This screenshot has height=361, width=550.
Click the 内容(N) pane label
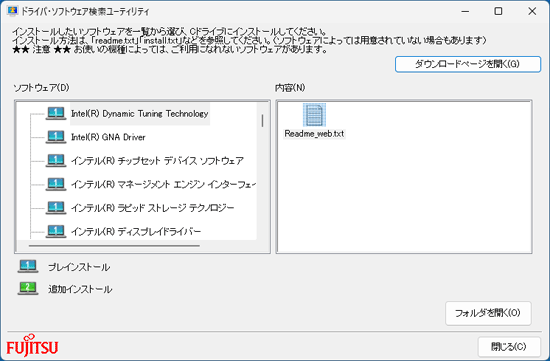coord(290,88)
